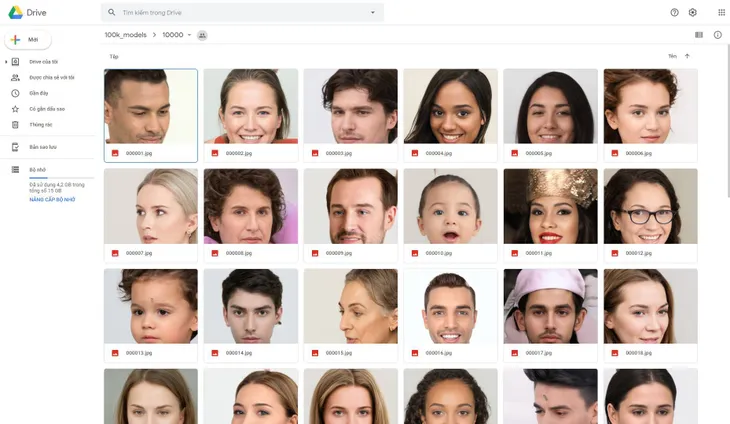Open the 10000 folder dropdown arrow
The width and height of the screenshot is (730, 424).
pyautogui.click(x=189, y=35)
